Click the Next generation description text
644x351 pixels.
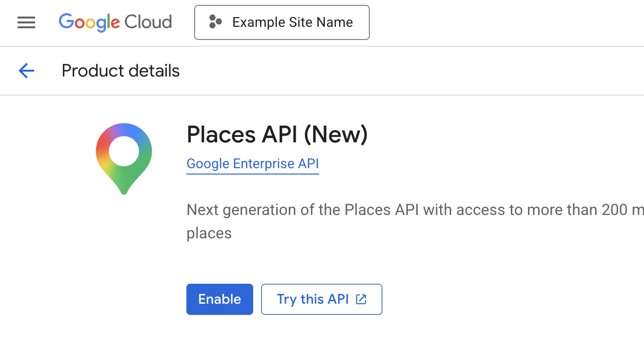(415, 221)
